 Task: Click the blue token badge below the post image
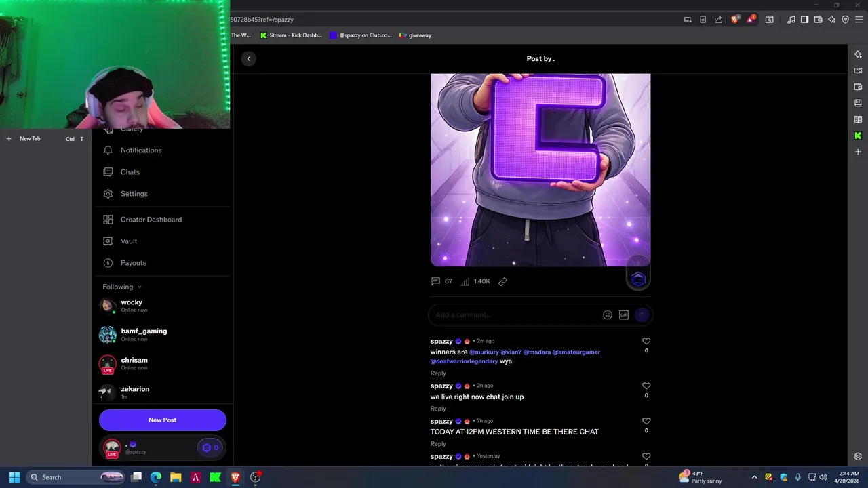coord(638,279)
